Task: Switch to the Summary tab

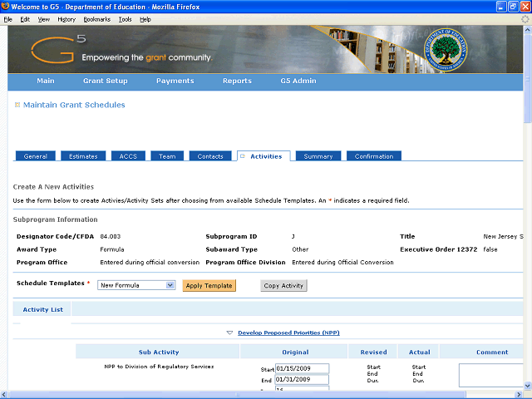Action: tap(318, 156)
